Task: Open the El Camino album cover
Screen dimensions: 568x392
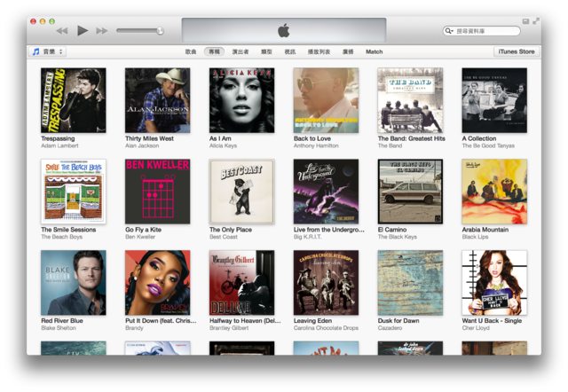Action: (x=410, y=192)
